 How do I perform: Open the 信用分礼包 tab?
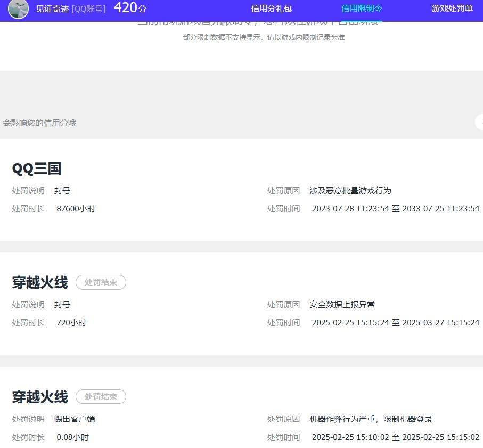pyautogui.click(x=272, y=9)
